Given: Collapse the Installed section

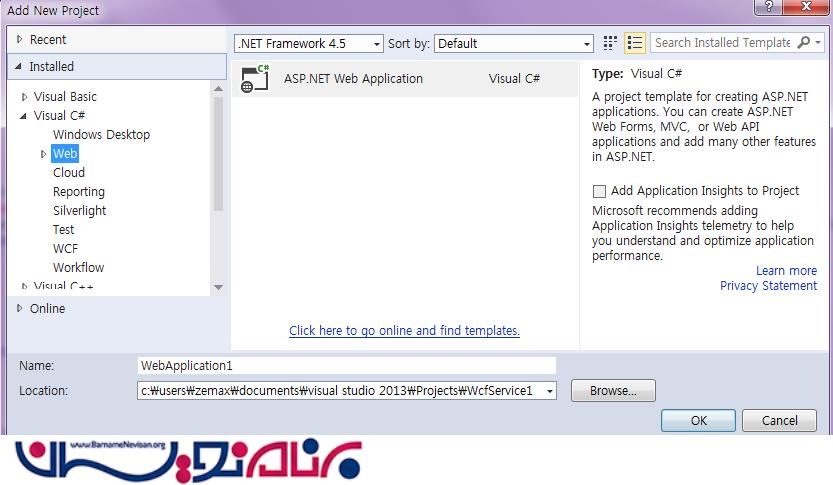Looking at the screenshot, I should coord(19,67).
